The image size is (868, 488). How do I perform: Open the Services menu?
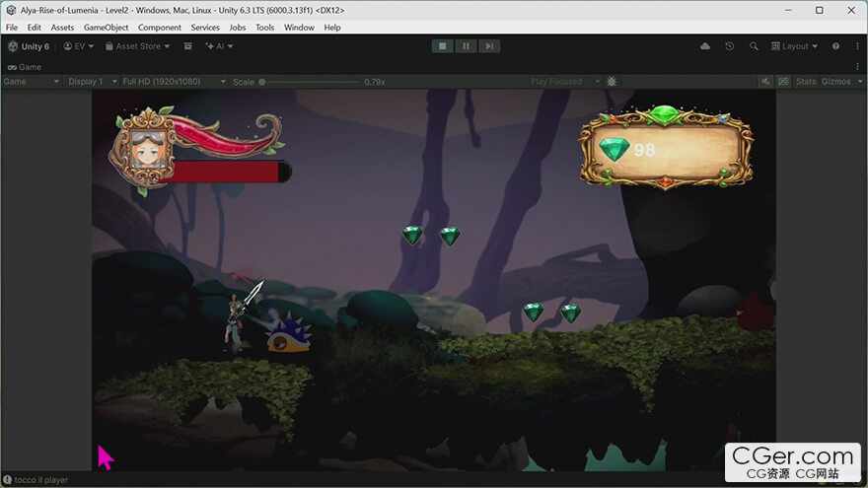(x=205, y=28)
